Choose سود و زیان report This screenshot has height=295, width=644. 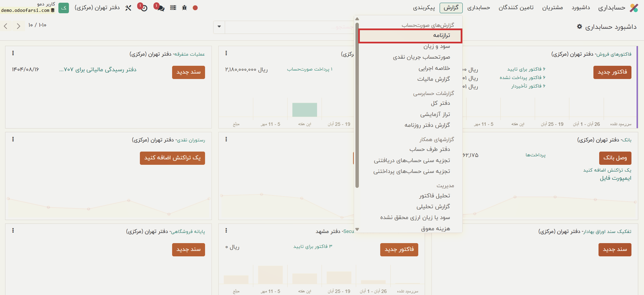pos(437,46)
